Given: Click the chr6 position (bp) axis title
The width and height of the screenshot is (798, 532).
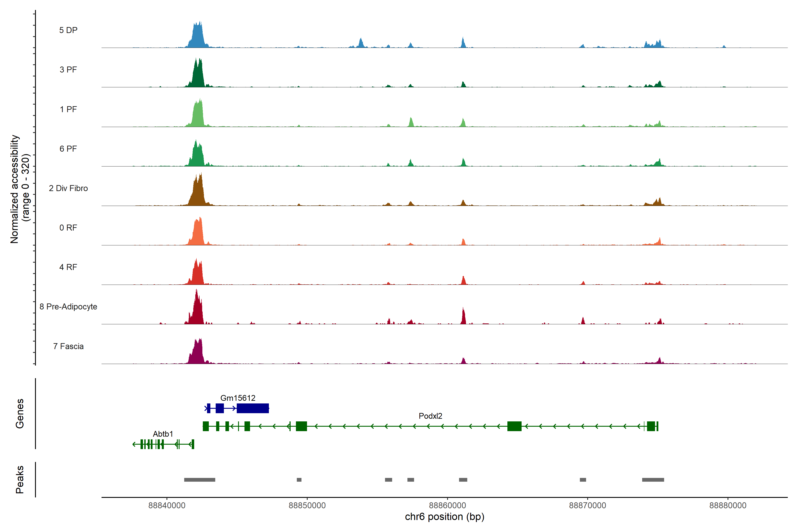Looking at the screenshot, I should [444, 517].
